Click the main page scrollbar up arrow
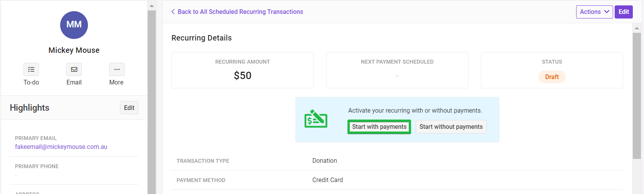 [637, 28]
